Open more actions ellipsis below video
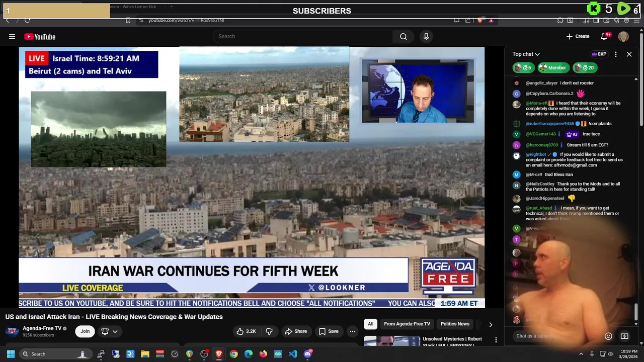 pyautogui.click(x=352, y=331)
